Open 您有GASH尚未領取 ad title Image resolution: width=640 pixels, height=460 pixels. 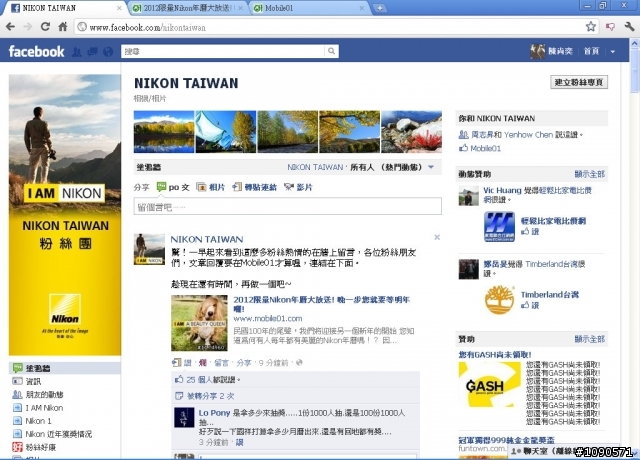coord(494,355)
